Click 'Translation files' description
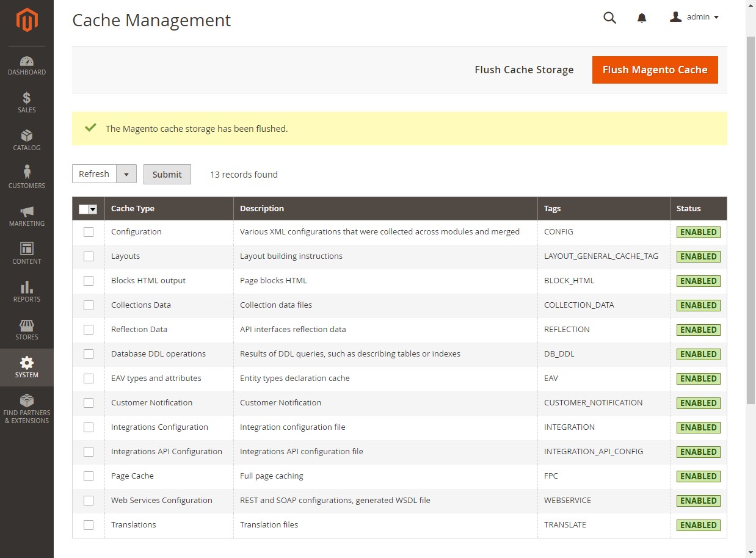This screenshot has width=756, height=558. coord(269,525)
